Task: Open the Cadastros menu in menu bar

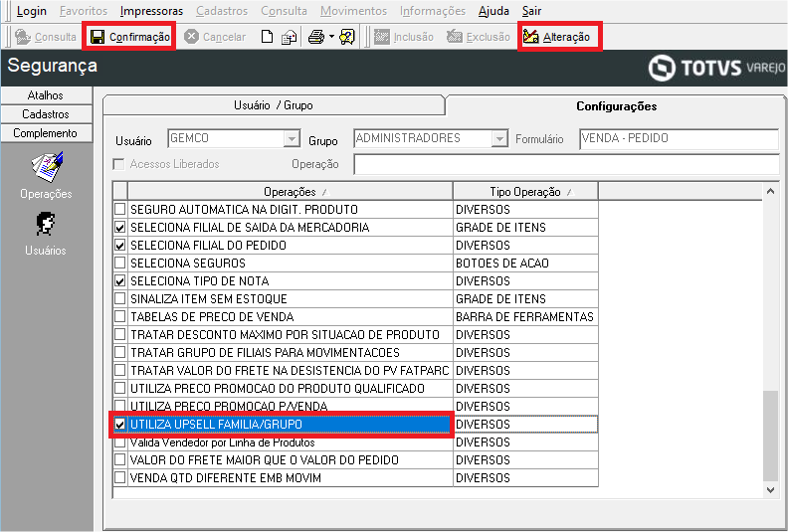Action: coord(222,11)
